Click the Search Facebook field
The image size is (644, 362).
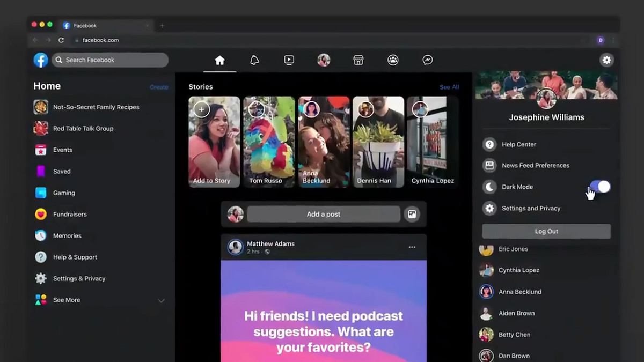110,60
